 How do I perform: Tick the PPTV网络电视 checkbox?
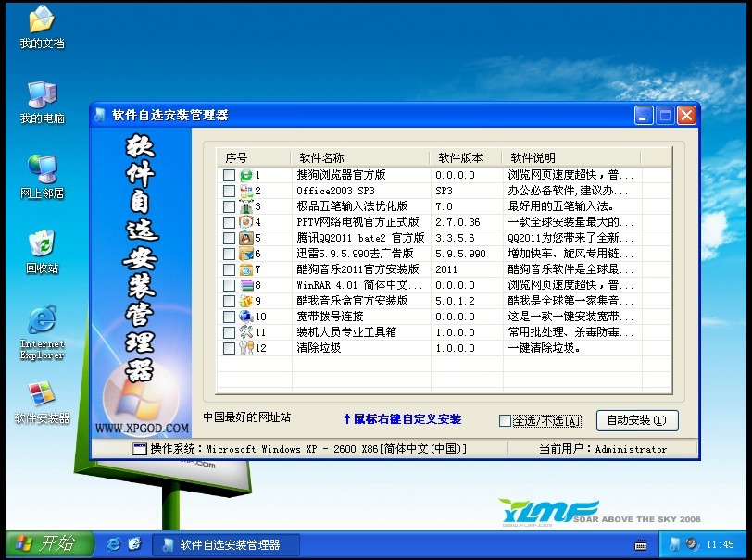pos(230,223)
